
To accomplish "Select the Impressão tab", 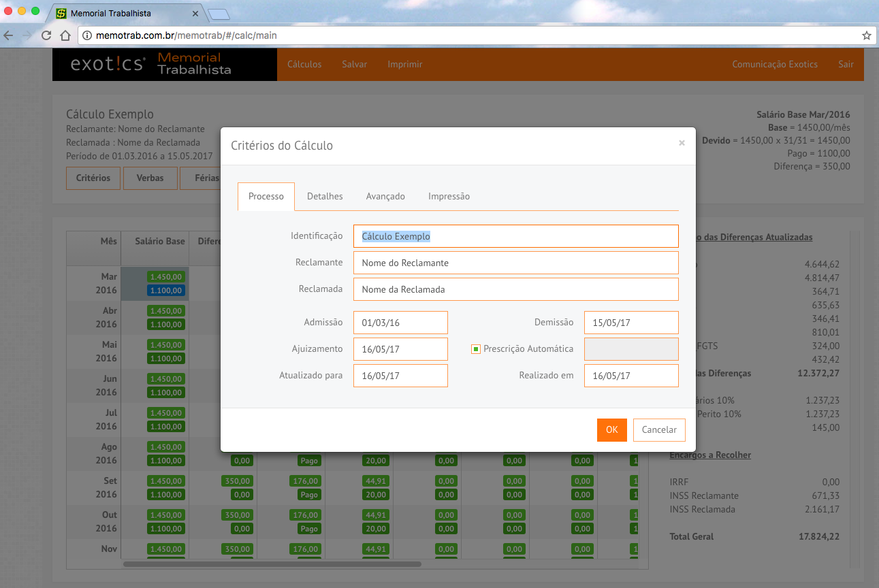I will (449, 196).
